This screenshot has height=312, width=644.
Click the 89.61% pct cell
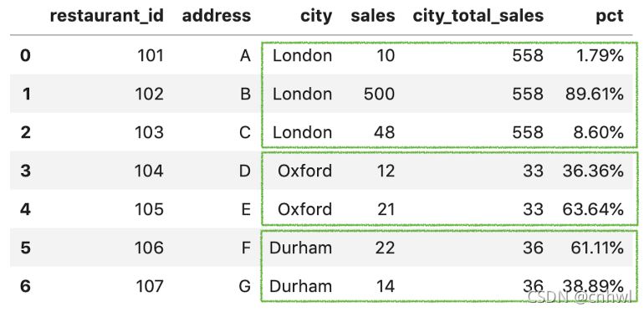pyautogui.click(x=595, y=94)
